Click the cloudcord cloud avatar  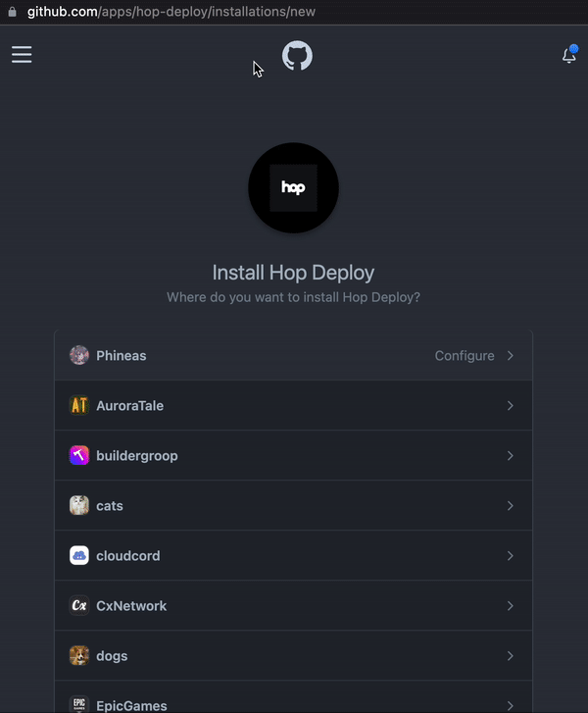click(x=79, y=555)
